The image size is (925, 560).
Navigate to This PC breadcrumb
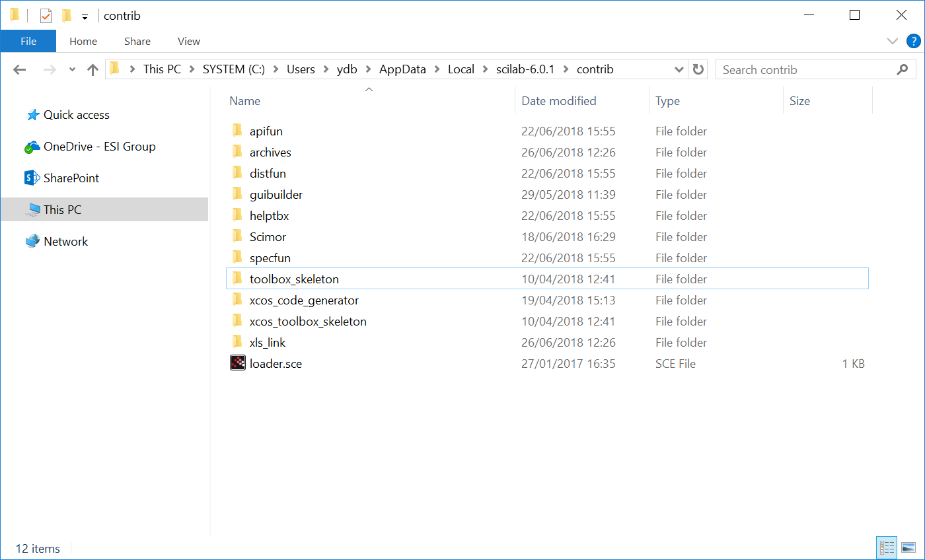[162, 69]
